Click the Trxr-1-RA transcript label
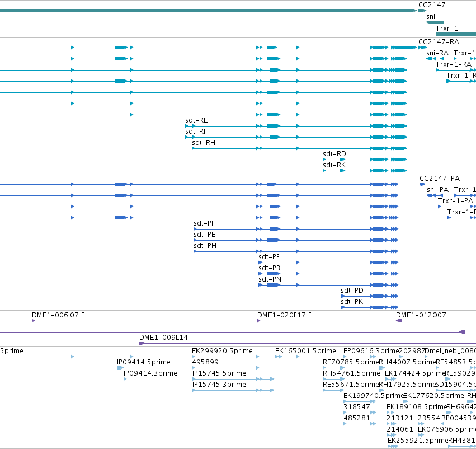Screen dimensions: 476x449 pos(454,64)
